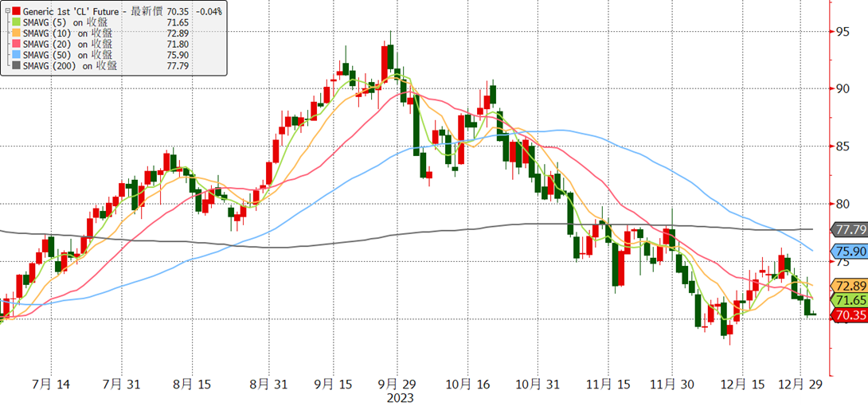Click the "12月 29" date label
The width and height of the screenshot is (868, 406).
click(x=801, y=383)
